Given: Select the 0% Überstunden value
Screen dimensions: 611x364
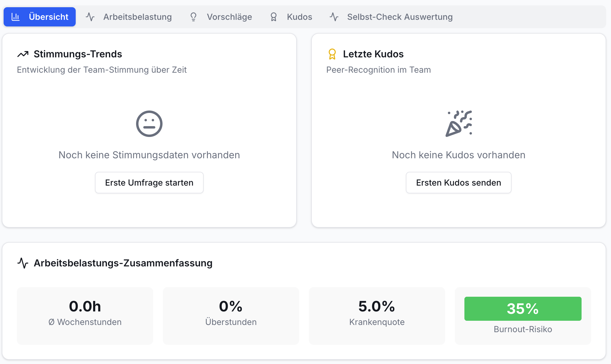Looking at the screenshot, I should (231, 306).
